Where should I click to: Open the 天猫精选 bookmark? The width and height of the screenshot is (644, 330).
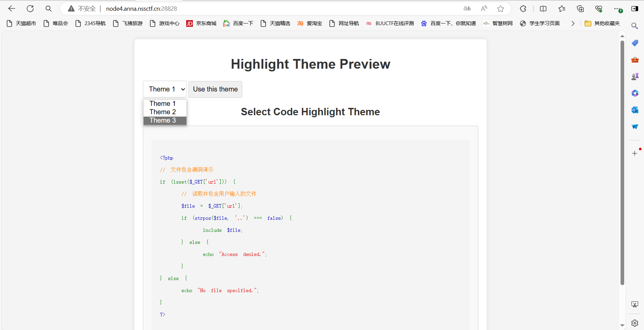pos(275,23)
